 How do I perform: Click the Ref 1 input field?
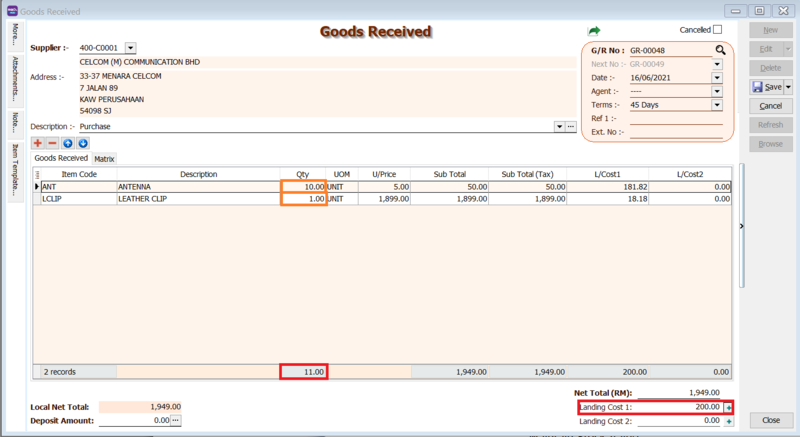(x=675, y=118)
